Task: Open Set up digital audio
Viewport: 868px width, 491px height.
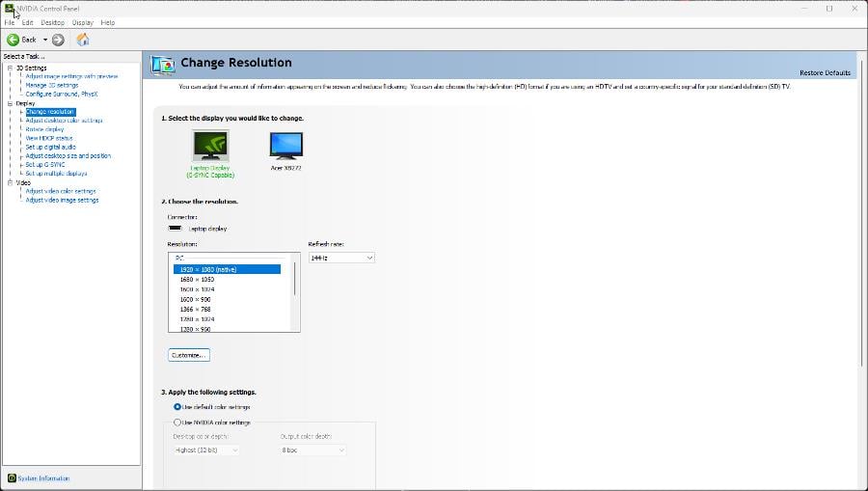Action: [x=50, y=147]
